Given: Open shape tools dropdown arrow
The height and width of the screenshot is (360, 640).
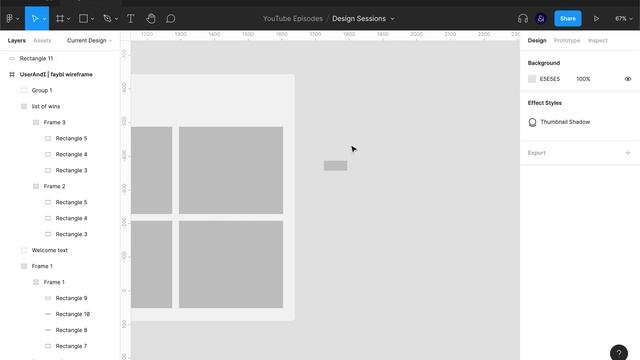Looking at the screenshot, I should point(93,19).
